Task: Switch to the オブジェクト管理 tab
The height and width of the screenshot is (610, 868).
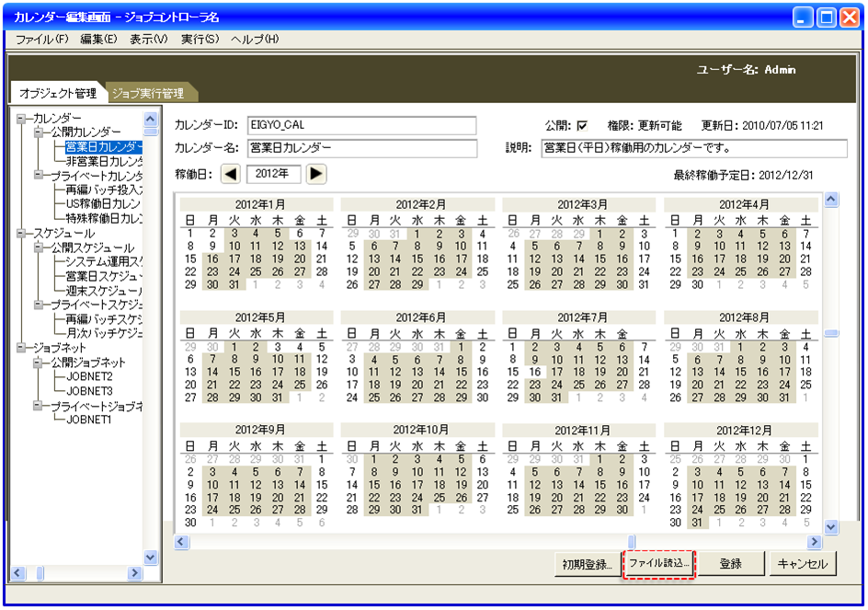Action: click(58, 93)
